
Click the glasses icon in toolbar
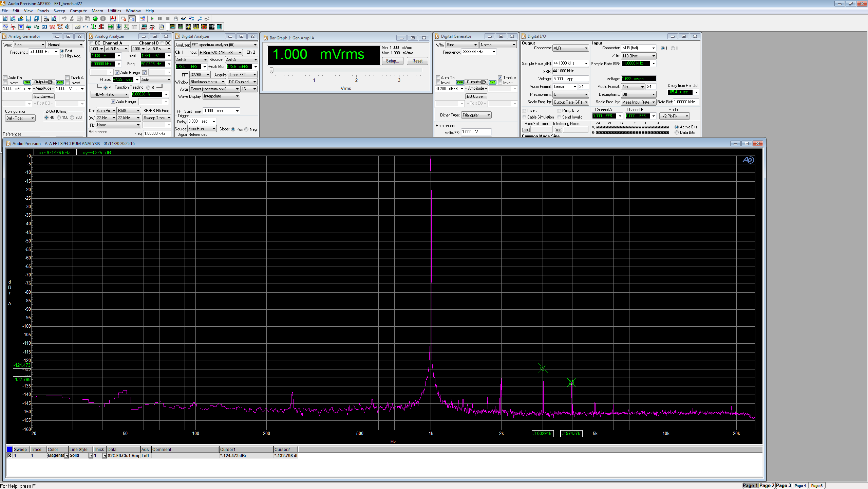pyautogui.click(x=183, y=19)
